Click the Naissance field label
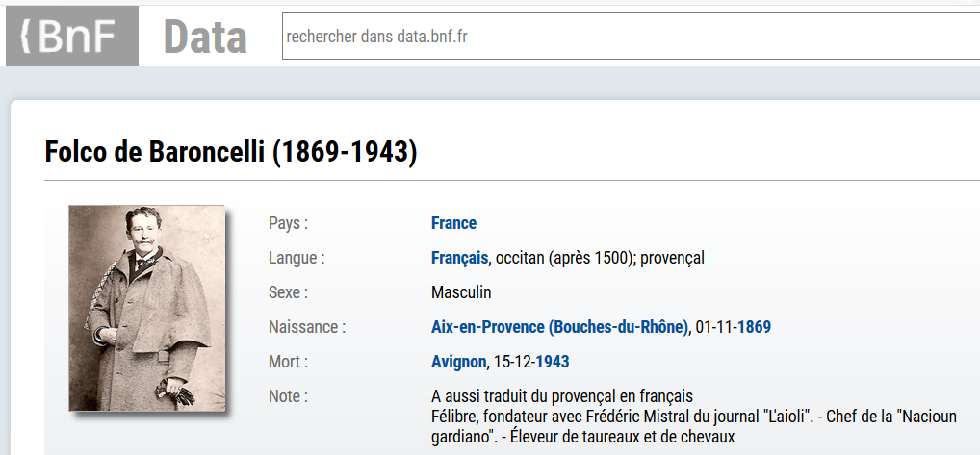 [x=306, y=327]
